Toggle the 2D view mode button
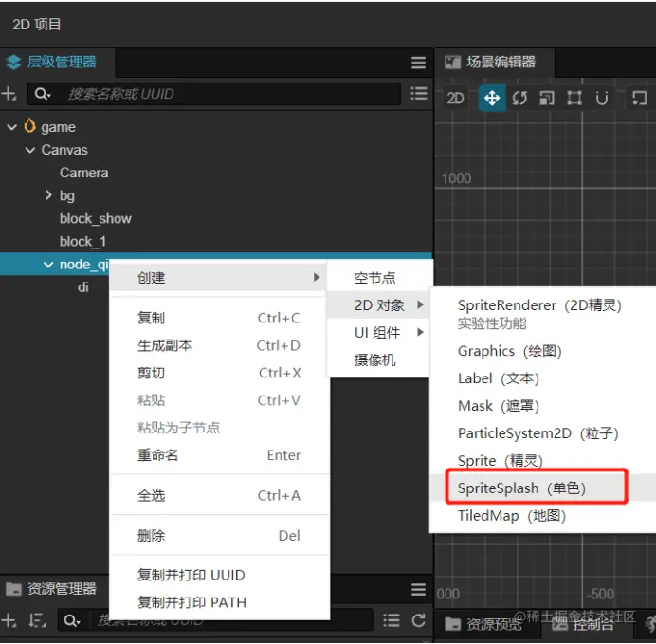Screen dimensions: 656x644 455,98
